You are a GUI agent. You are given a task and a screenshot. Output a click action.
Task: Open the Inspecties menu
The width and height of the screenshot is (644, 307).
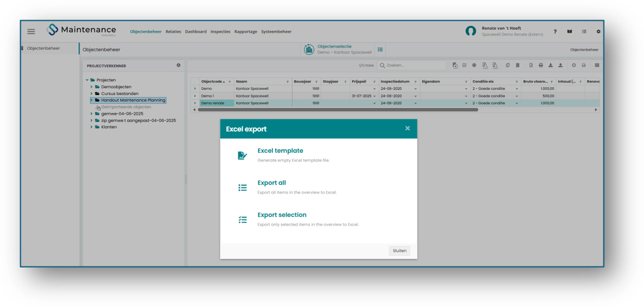(x=221, y=31)
